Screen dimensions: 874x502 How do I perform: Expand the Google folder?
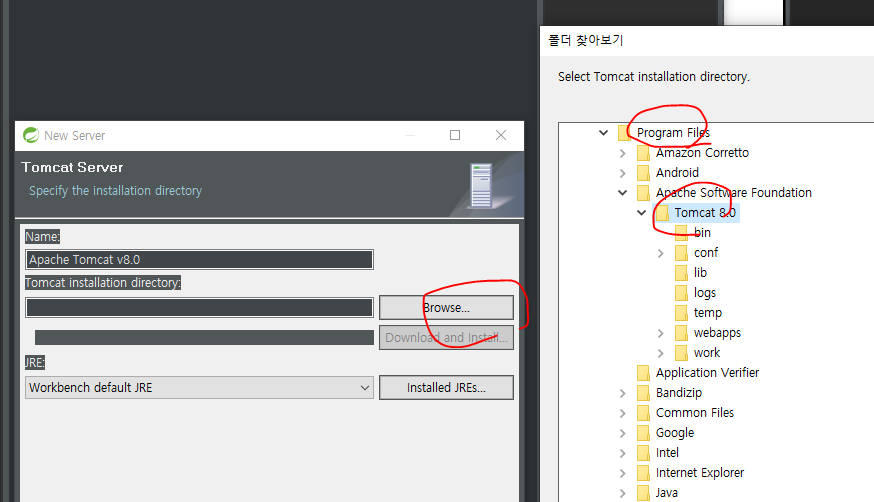622,433
